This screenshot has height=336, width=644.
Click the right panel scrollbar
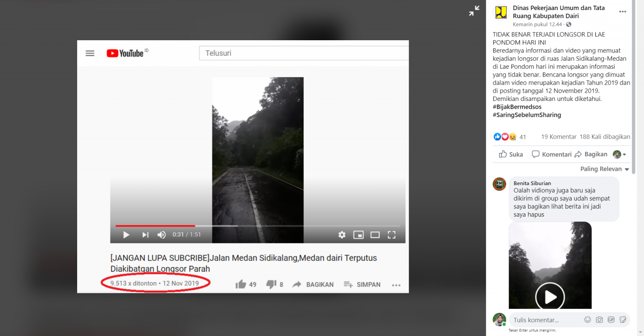coord(634,88)
